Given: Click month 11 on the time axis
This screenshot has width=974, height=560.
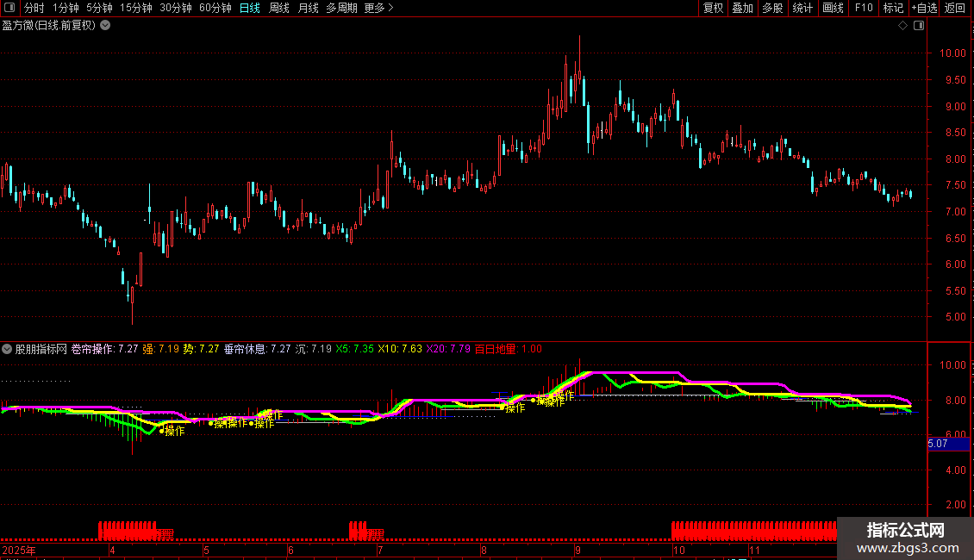Looking at the screenshot, I should pos(754,550).
